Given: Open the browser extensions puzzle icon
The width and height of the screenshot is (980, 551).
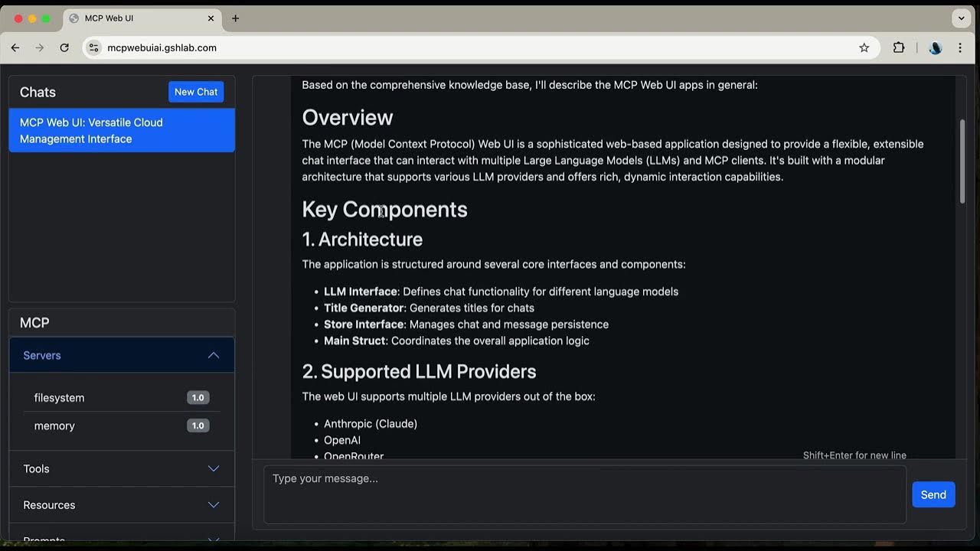Looking at the screenshot, I should click(899, 47).
